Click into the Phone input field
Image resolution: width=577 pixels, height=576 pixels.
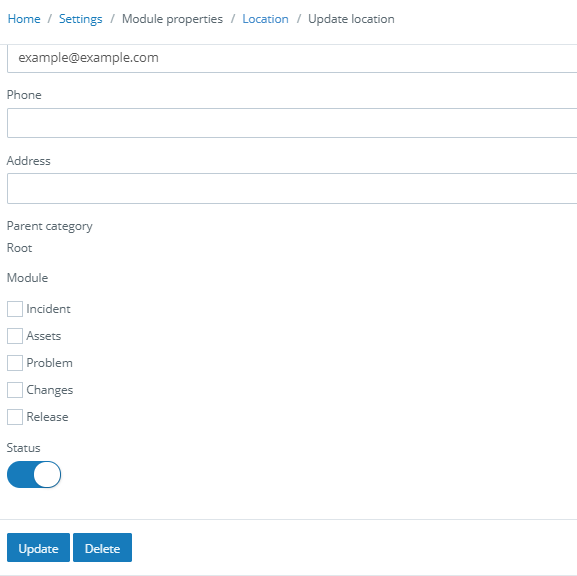click(x=292, y=123)
